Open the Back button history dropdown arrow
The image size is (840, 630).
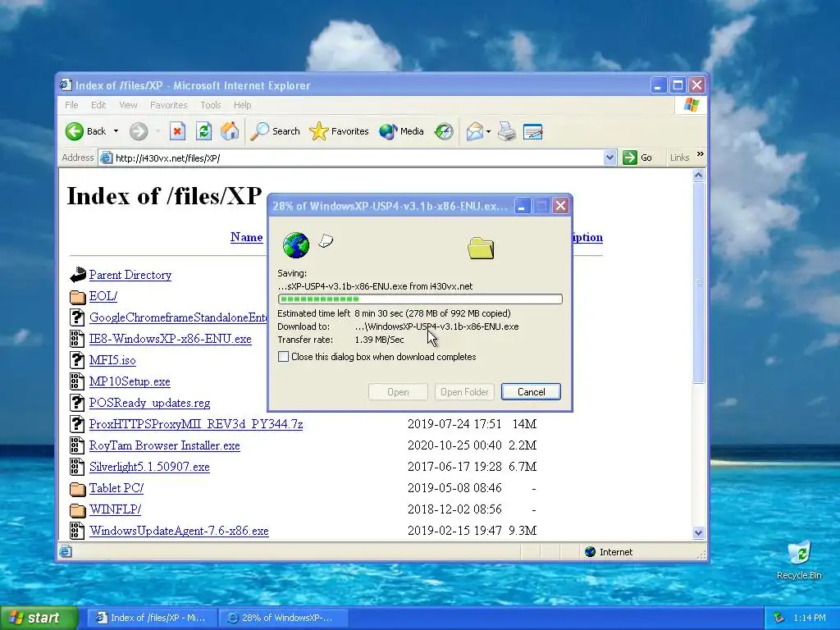116,131
